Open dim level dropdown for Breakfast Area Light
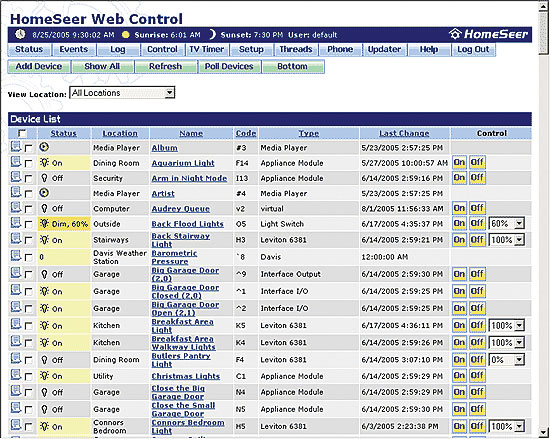 coord(507,325)
